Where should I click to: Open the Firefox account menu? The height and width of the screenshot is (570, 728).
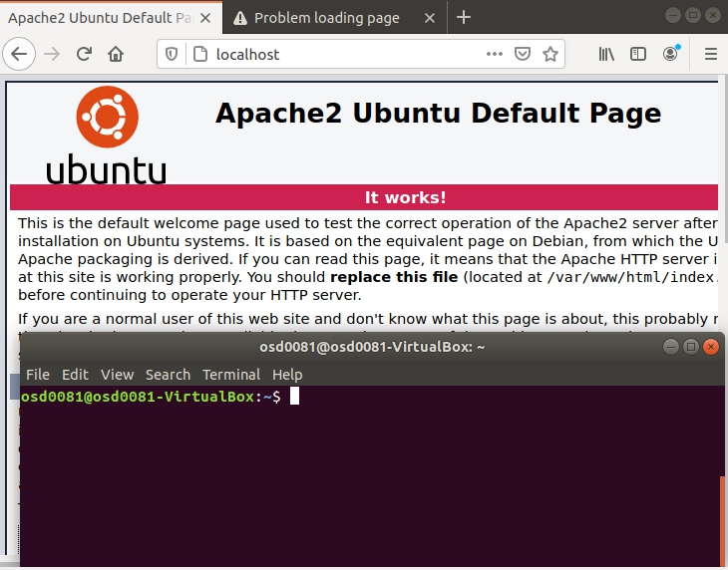(x=670, y=54)
